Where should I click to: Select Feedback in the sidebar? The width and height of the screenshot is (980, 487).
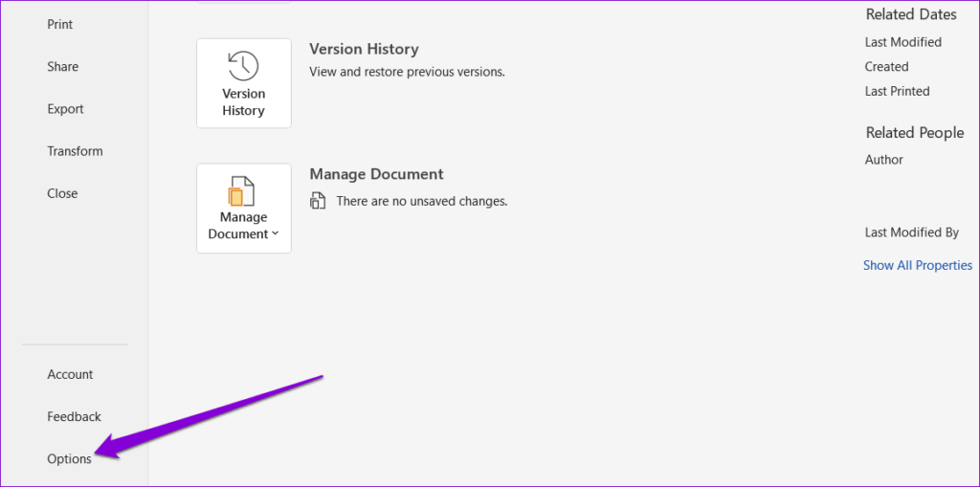tap(74, 416)
